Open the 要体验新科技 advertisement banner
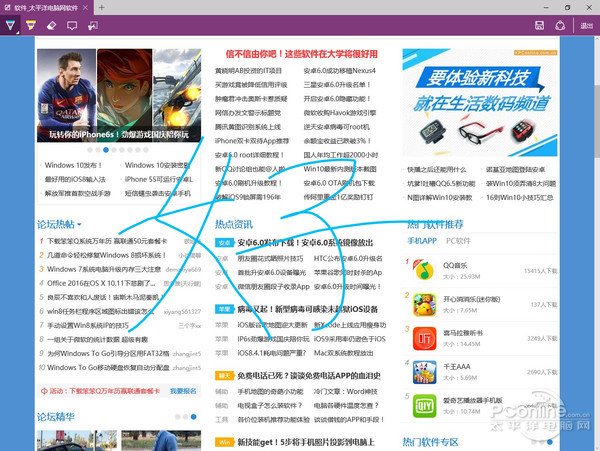This screenshot has height=451, width=600. (480, 103)
